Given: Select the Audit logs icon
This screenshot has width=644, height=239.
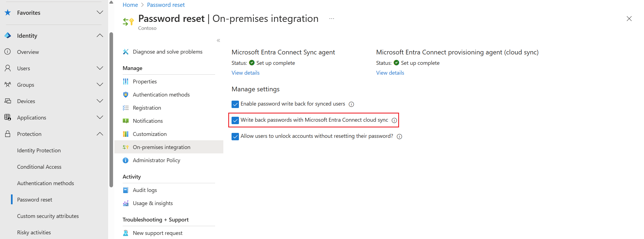Looking at the screenshot, I should pos(126,190).
